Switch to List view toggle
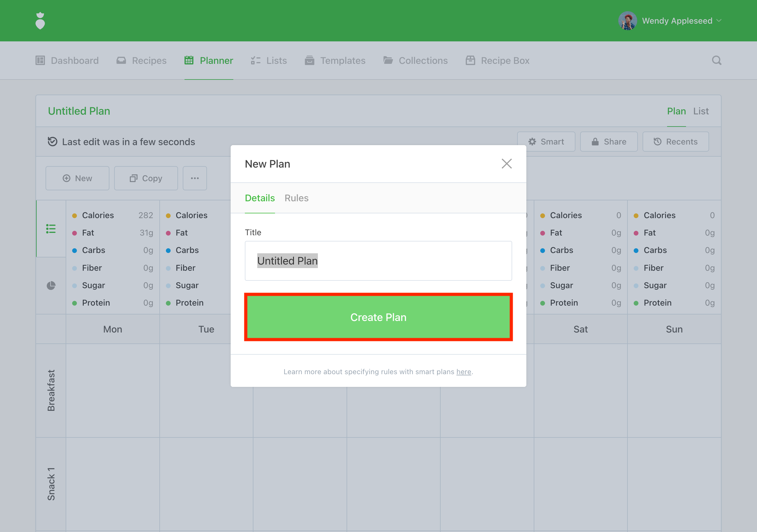 701,111
